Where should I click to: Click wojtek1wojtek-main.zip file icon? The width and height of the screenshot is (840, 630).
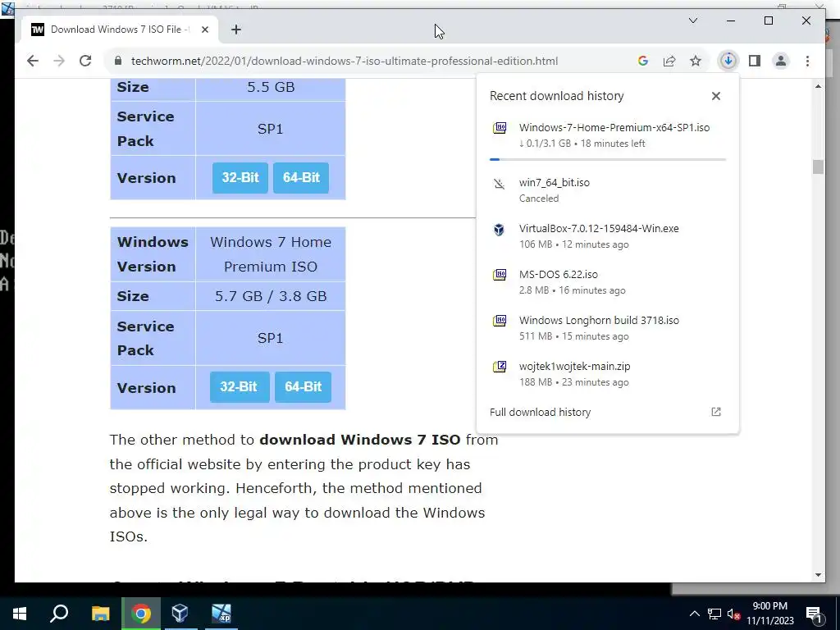(x=500, y=367)
